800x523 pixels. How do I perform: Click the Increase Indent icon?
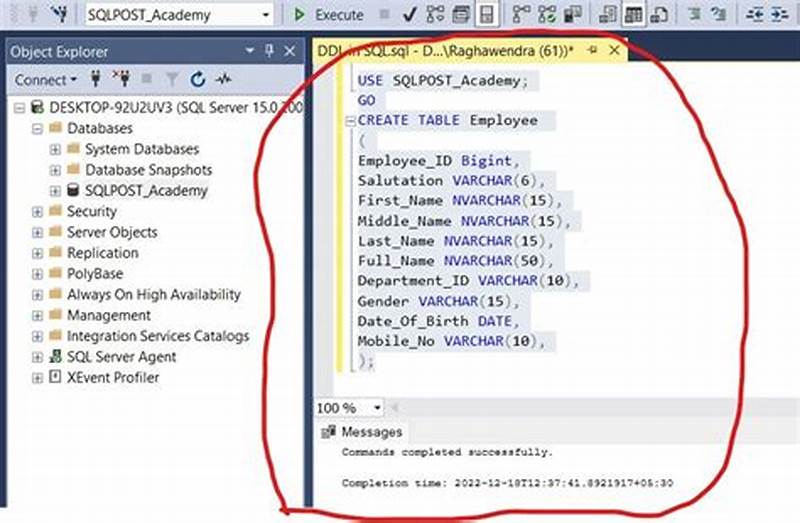(x=780, y=14)
